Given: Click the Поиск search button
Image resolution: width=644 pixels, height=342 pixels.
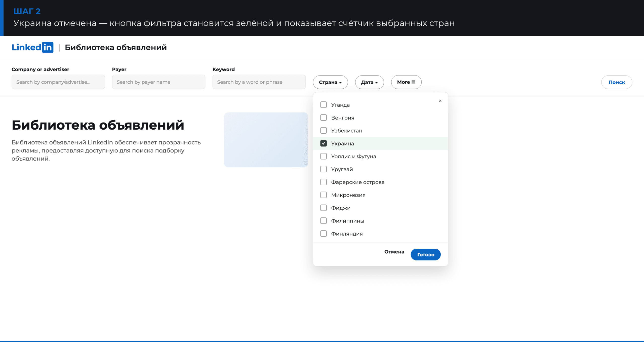Looking at the screenshot, I should (x=617, y=82).
